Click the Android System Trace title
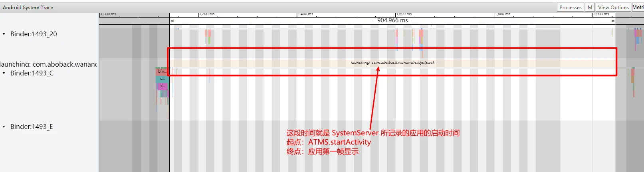The image size is (644, 172). tap(28, 7)
